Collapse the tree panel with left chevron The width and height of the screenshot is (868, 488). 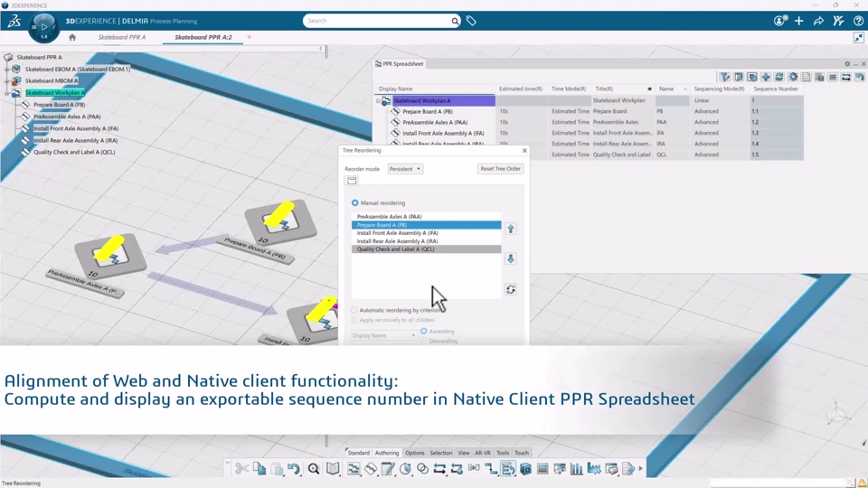[x=320, y=49]
